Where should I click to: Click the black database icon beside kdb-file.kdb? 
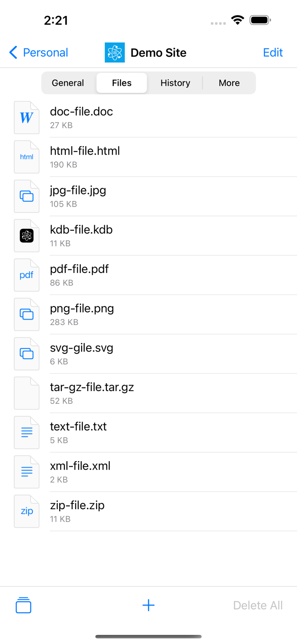27,236
